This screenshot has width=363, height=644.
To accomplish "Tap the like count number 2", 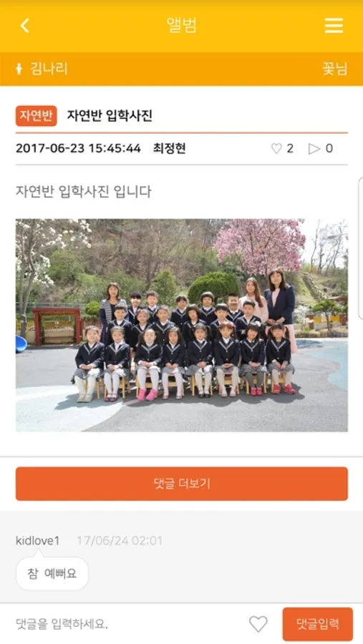I will tap(290, 148).
